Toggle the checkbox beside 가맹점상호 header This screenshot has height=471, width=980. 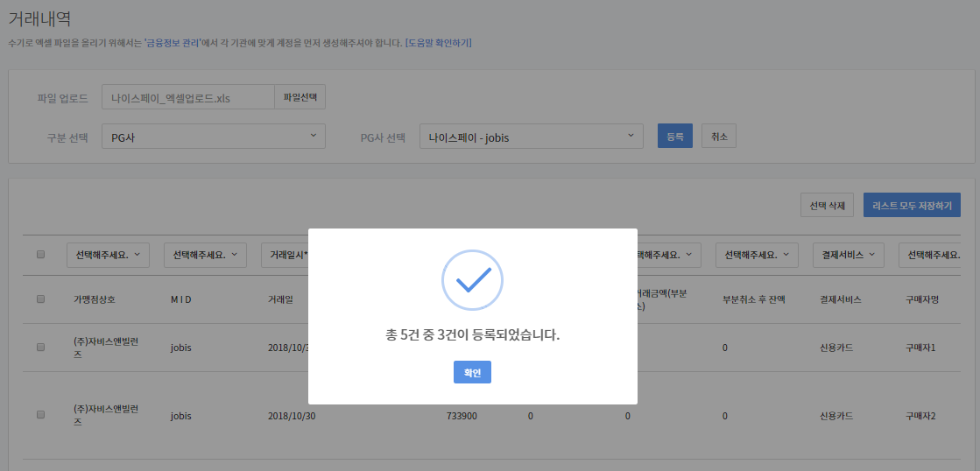[40, 299]
